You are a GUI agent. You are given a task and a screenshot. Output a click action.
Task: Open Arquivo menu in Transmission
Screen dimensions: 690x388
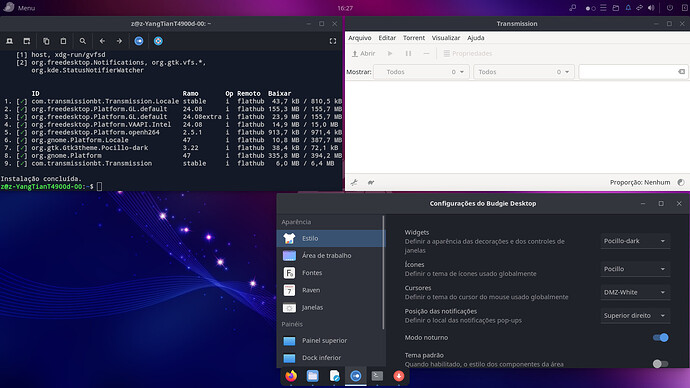pyautogui.click(x=360, y=38)
